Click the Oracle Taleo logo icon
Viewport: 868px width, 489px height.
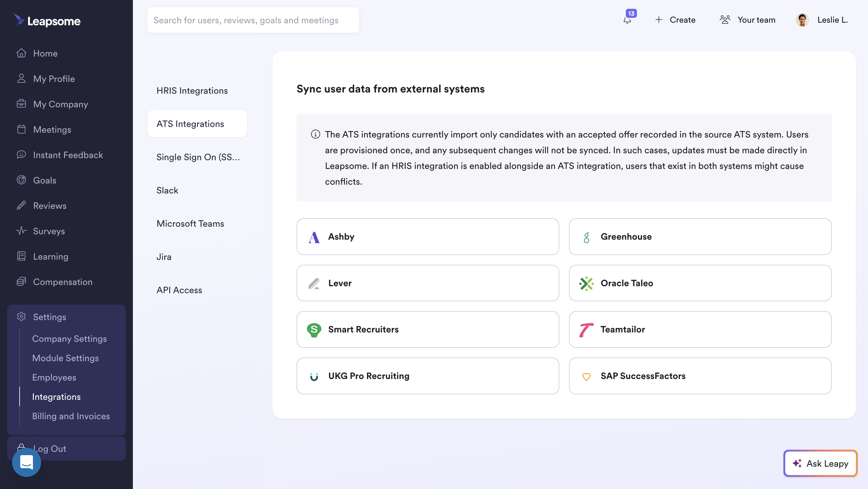pyautogui.click(x=586, y=283)
